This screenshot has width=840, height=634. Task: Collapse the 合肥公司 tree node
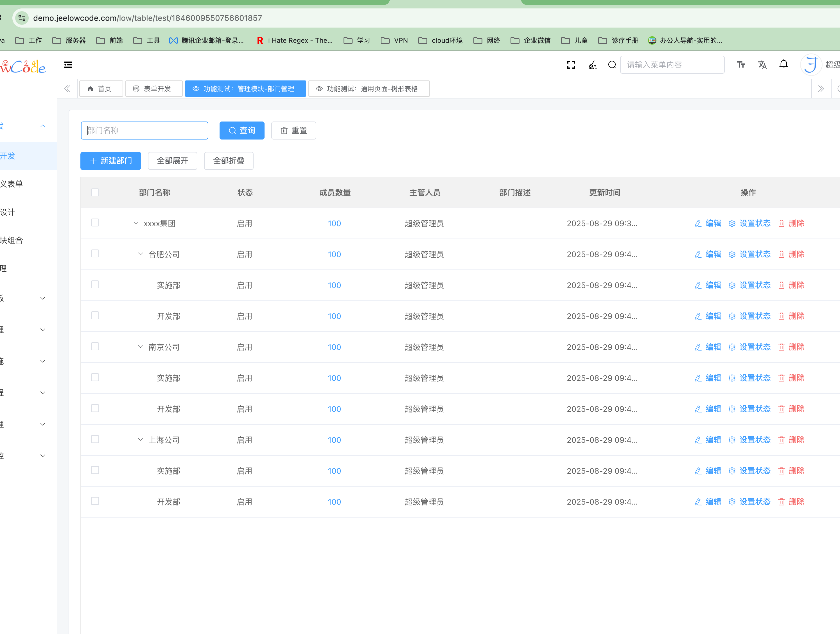click(140, 254)
